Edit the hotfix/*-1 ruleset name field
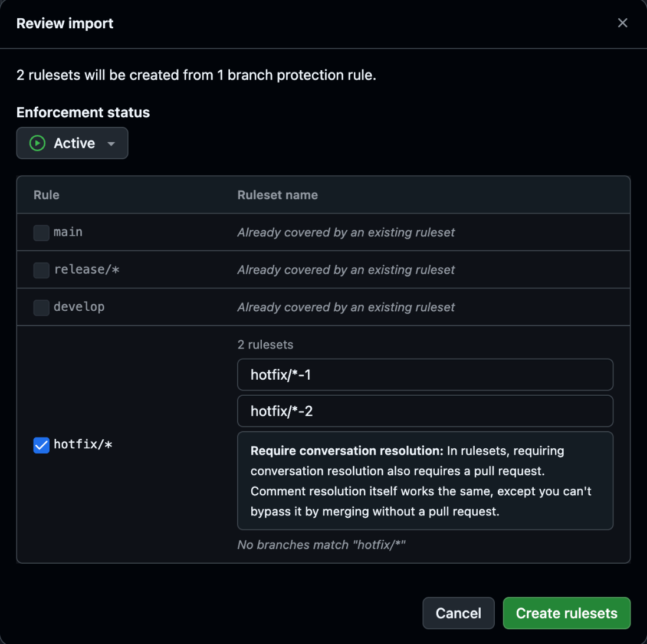647x644 pixels. pyautogui.click(x=425, y=374)
